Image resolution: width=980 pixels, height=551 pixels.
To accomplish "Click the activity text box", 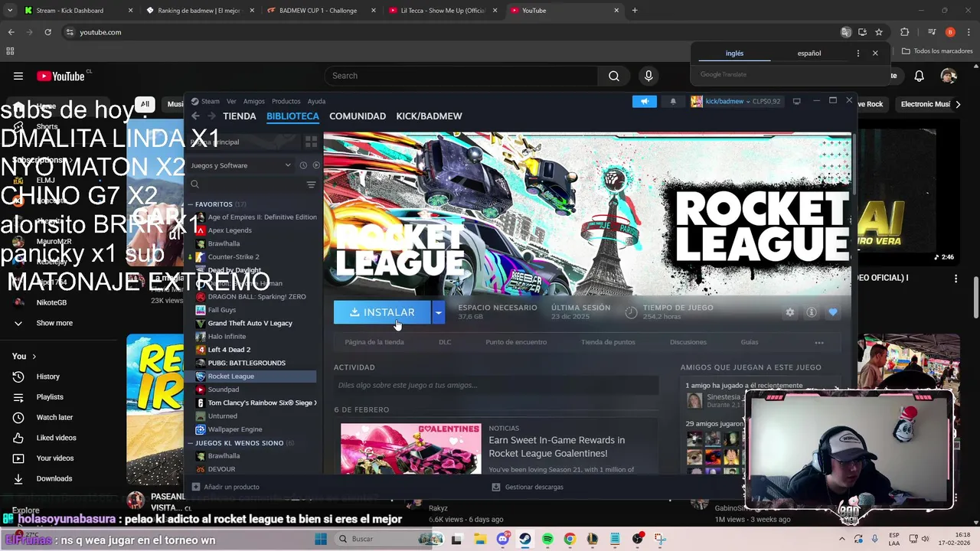I will pos(496,385).
